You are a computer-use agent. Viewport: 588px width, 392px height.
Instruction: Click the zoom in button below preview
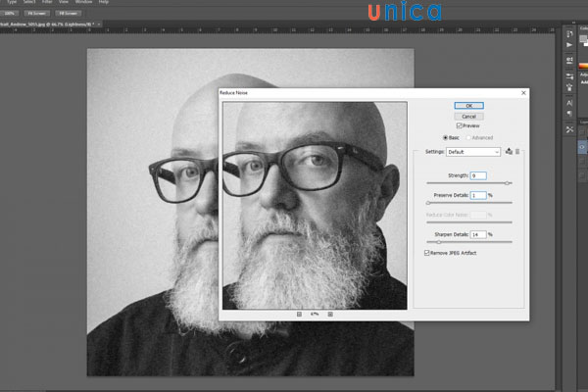pyautogui.click(x=330, y=314)
